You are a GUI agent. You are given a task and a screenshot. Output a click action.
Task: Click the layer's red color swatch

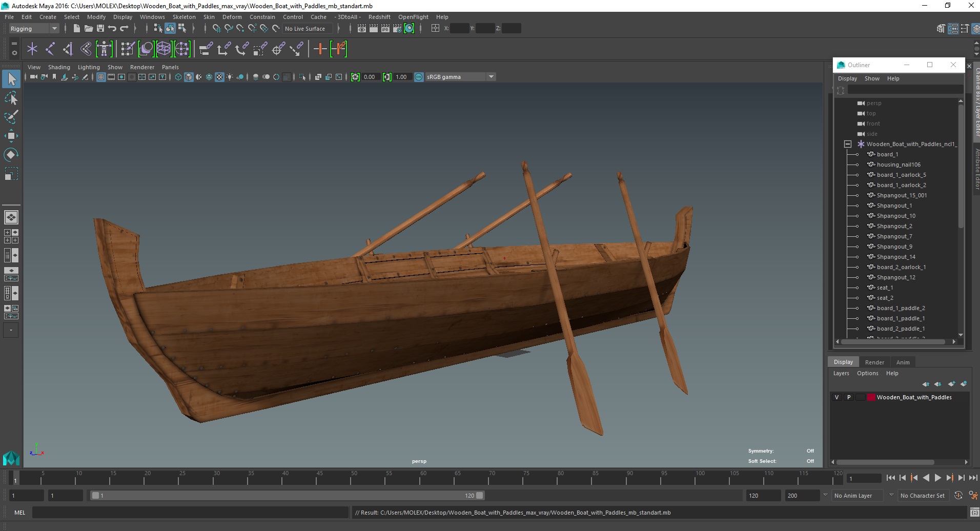tap(871, 397)
